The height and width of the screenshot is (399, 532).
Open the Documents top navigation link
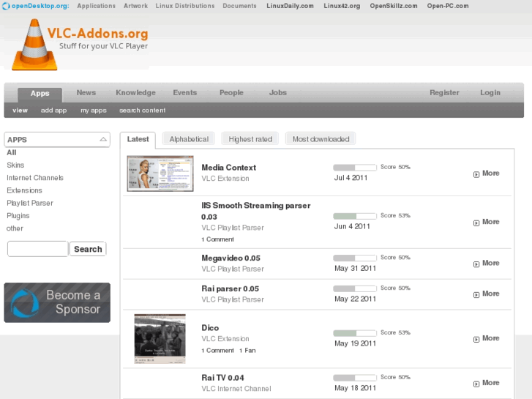[x=239, y=6]
